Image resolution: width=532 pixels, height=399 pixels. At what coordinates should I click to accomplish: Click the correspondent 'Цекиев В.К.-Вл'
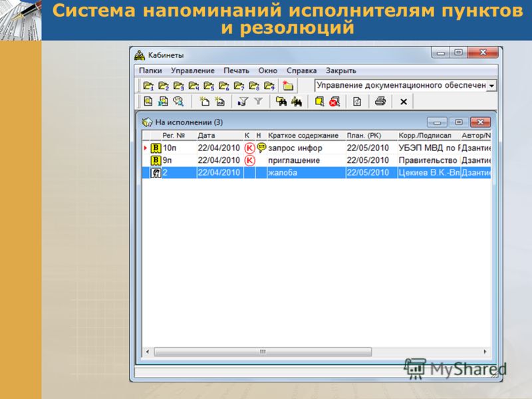click(x=429, y=173)
